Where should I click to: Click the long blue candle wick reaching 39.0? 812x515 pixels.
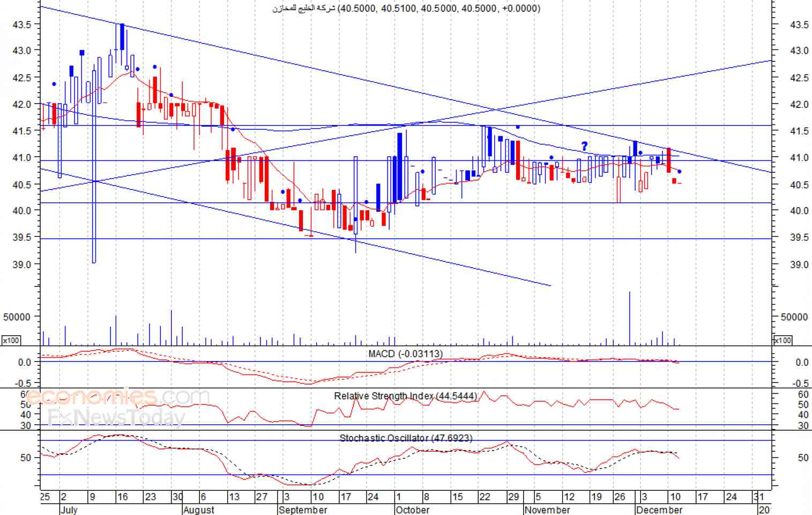94,164
